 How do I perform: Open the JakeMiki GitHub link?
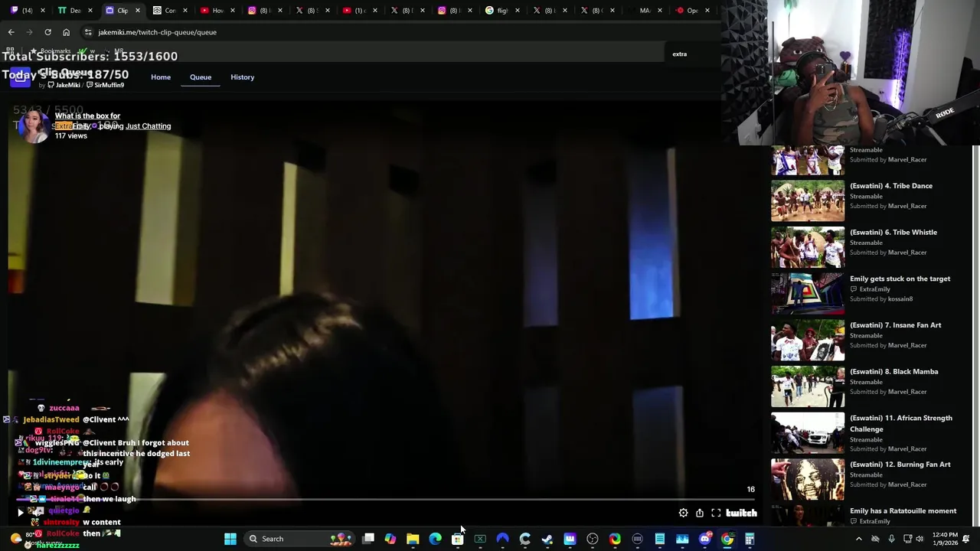point(64,85)
